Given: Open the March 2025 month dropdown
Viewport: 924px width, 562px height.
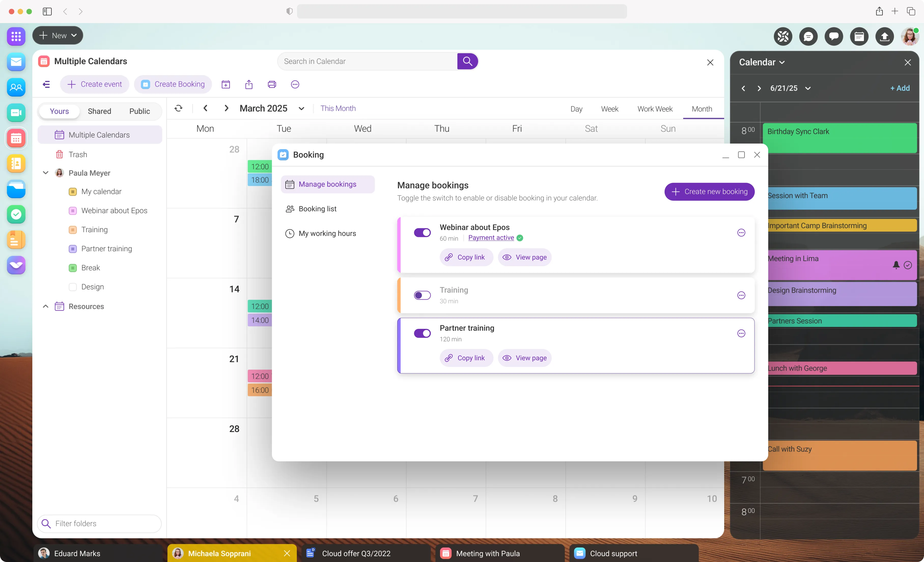Looking at the screenshot, I should (301, 109).
